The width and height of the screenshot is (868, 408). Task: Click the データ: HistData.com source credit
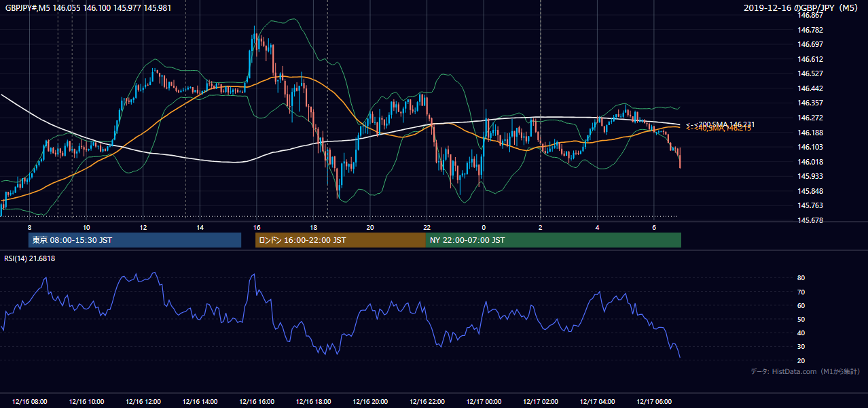pyautogui.click(x=806, y=371)
